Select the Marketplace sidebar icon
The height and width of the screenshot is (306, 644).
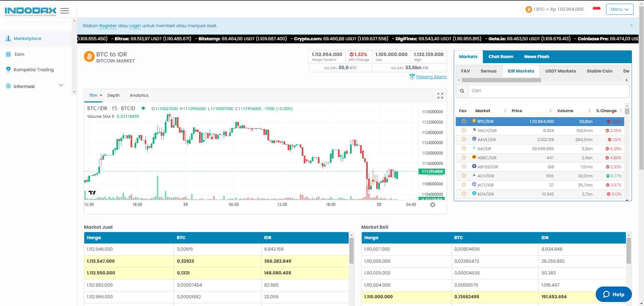point(8,38)
